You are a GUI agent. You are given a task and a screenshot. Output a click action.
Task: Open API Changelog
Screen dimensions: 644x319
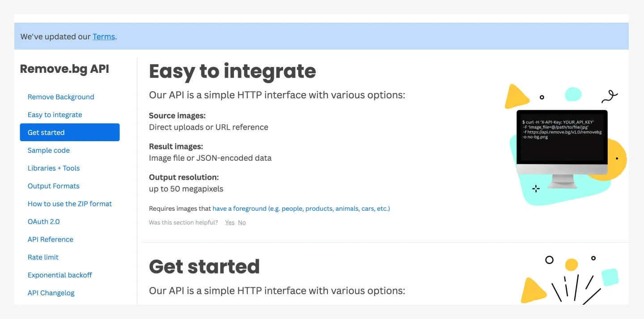[x=51, y=293]
